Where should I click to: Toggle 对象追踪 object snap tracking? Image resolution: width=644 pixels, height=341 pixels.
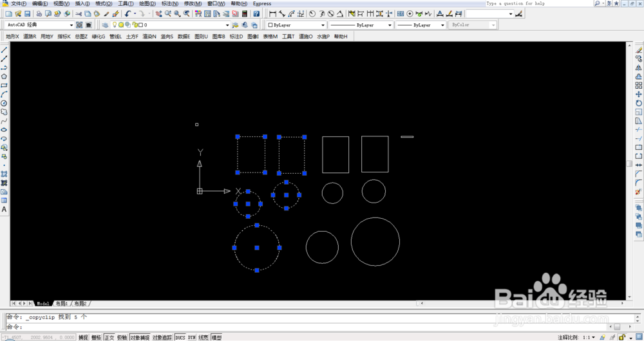pos(162,337)
